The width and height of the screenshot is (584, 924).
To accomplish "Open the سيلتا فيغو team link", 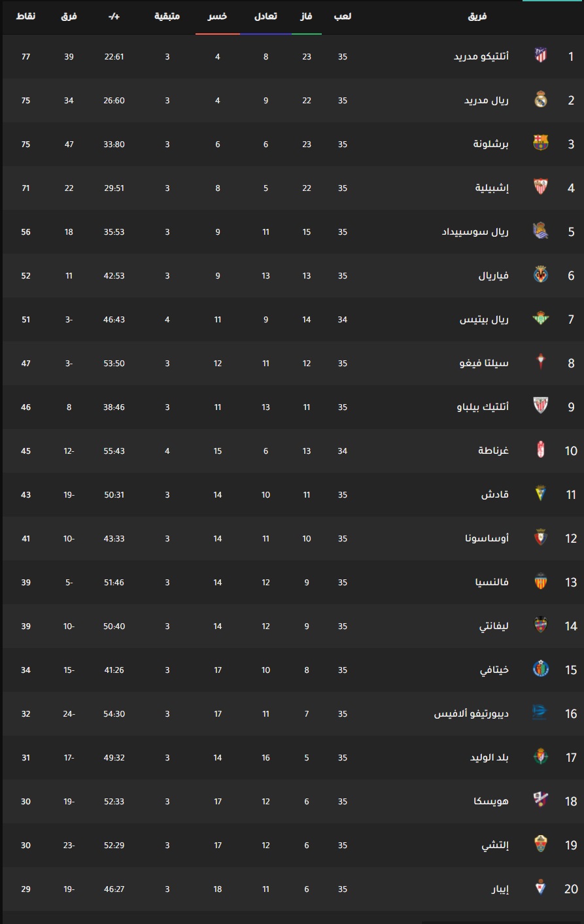I will (x=484, y=363).
